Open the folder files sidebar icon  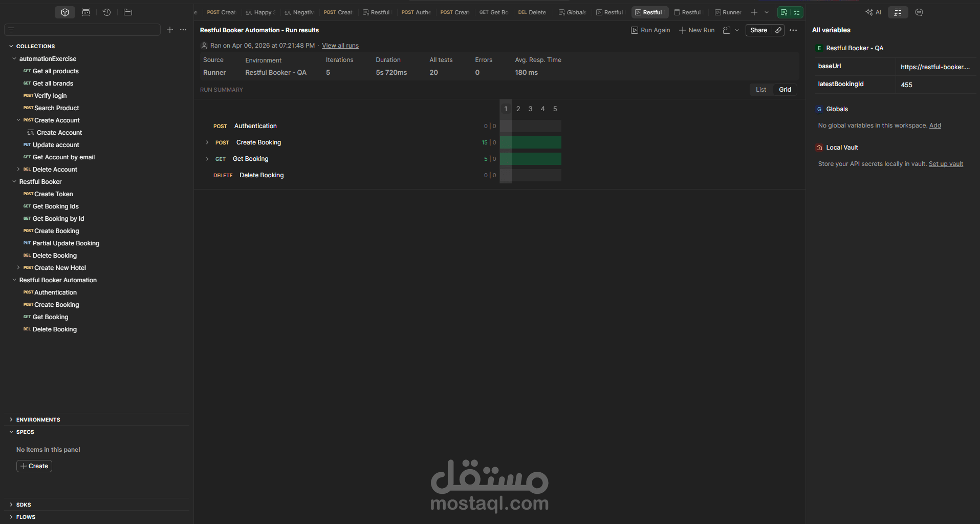[128, 12]
